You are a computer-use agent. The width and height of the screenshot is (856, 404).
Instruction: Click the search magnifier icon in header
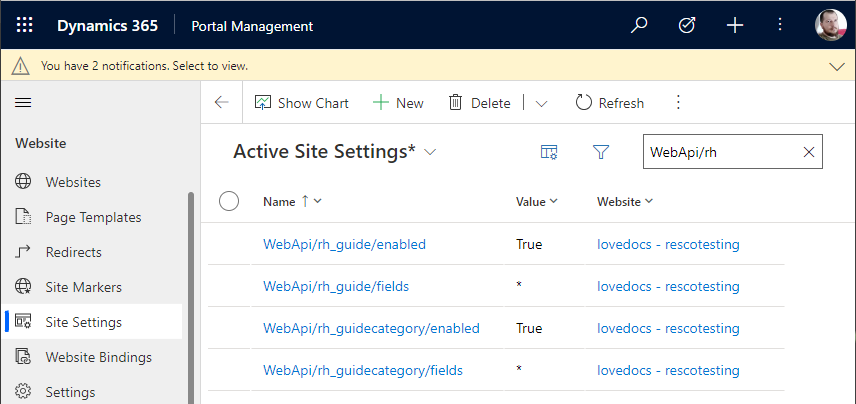(639, 26)
